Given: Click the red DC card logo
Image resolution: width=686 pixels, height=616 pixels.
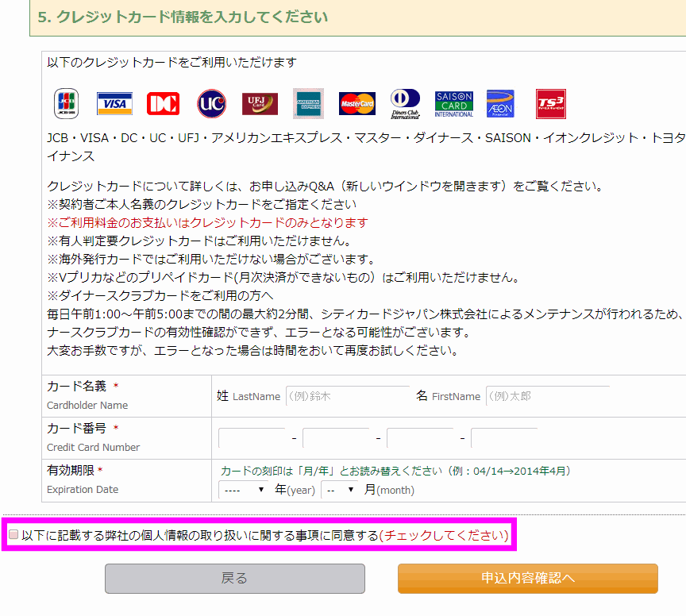Looking at the screenshot, I should 163,104.
